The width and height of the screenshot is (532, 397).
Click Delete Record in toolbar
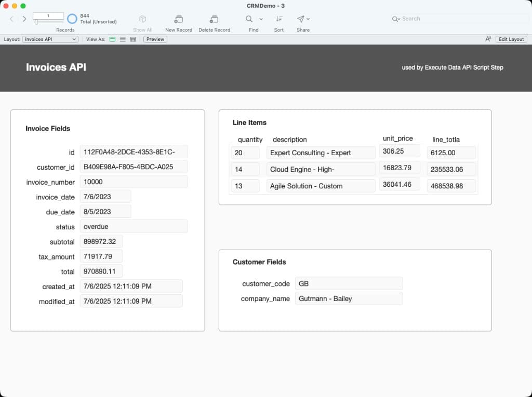pyautogui.click(x=214, y=19)
